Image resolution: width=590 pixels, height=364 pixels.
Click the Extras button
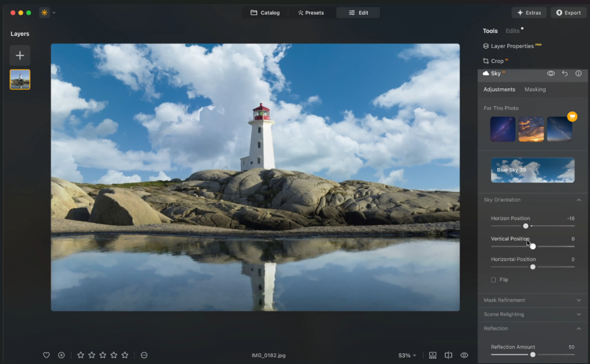pyautogui.click(x=529, y=12)
